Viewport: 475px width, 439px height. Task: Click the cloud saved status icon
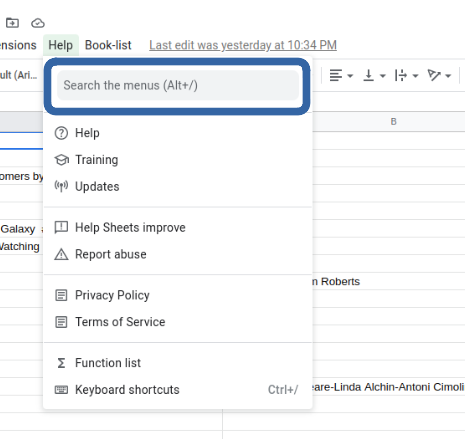click(38, 23)
